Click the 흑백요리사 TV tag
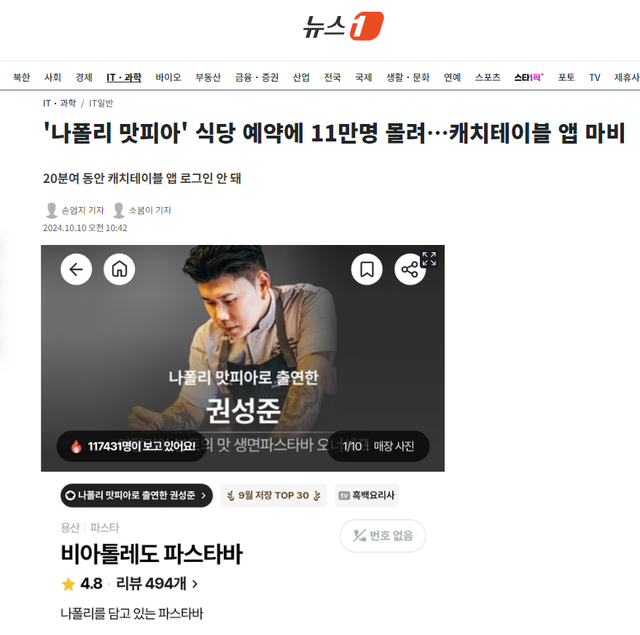Screen dimensions: 640x635 coord(367,495)
